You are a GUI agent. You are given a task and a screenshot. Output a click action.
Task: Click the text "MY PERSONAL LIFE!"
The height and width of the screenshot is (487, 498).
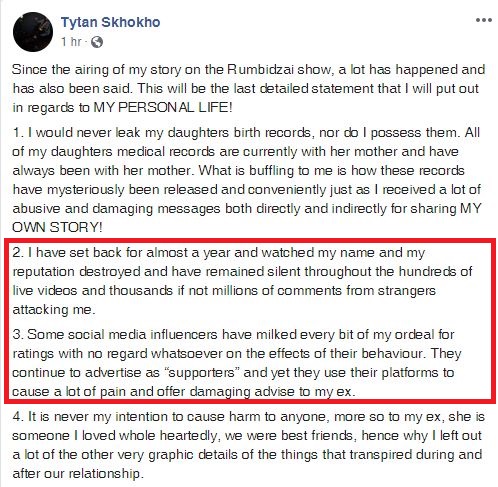(x=162, y=108)
